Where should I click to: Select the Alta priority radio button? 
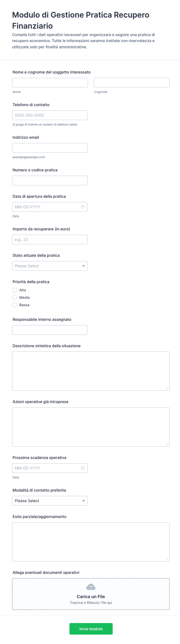[15, 290]
